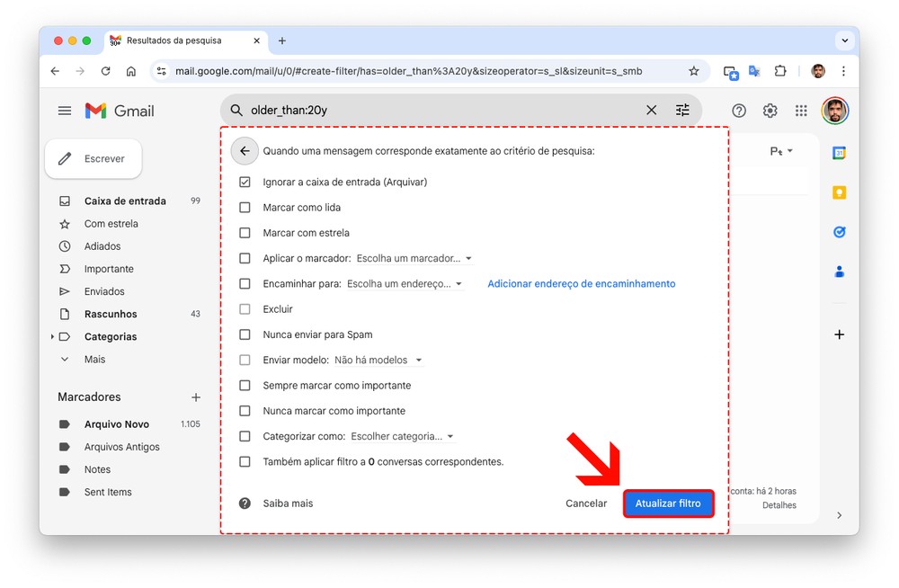The image size is (899, 588).
Task: Check Nunca enviar para Spam option
Action: 245,334
